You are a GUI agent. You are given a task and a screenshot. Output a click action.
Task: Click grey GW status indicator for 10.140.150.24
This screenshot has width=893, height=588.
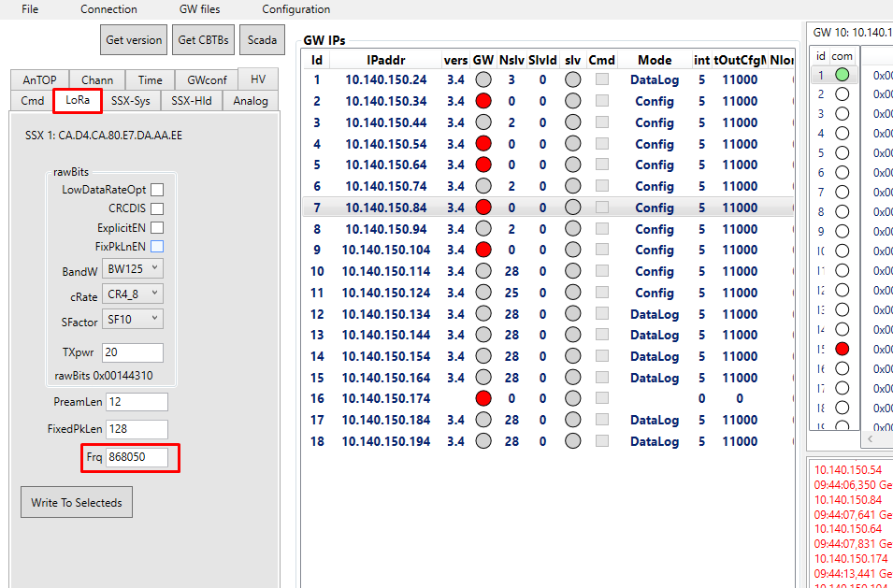click(x=483, y=80)
